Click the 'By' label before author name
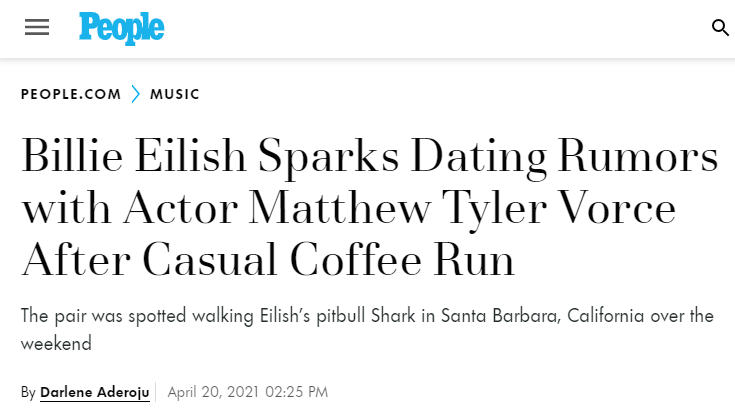This screenshot has height=410, width=735. (28, 392)
